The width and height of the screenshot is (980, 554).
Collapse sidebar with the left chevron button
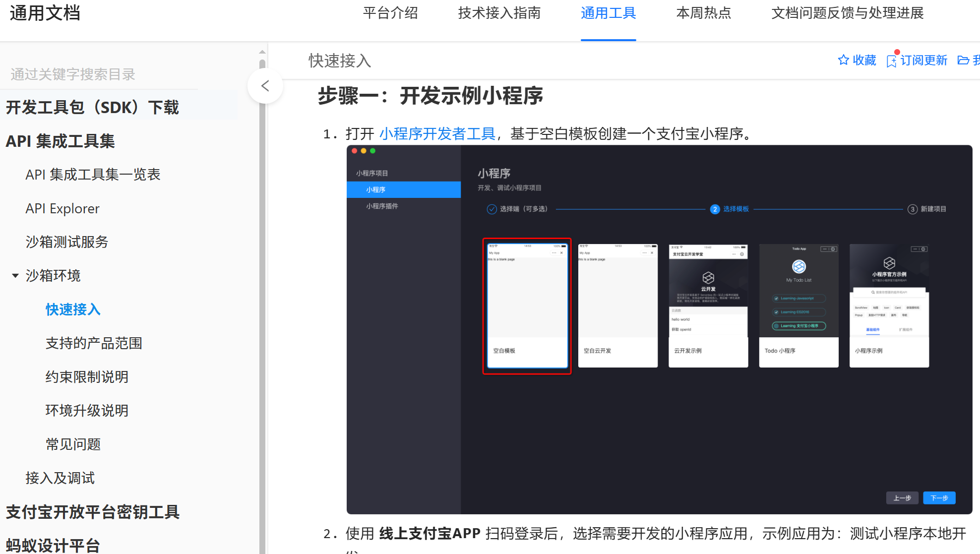(x=265, y=86)
